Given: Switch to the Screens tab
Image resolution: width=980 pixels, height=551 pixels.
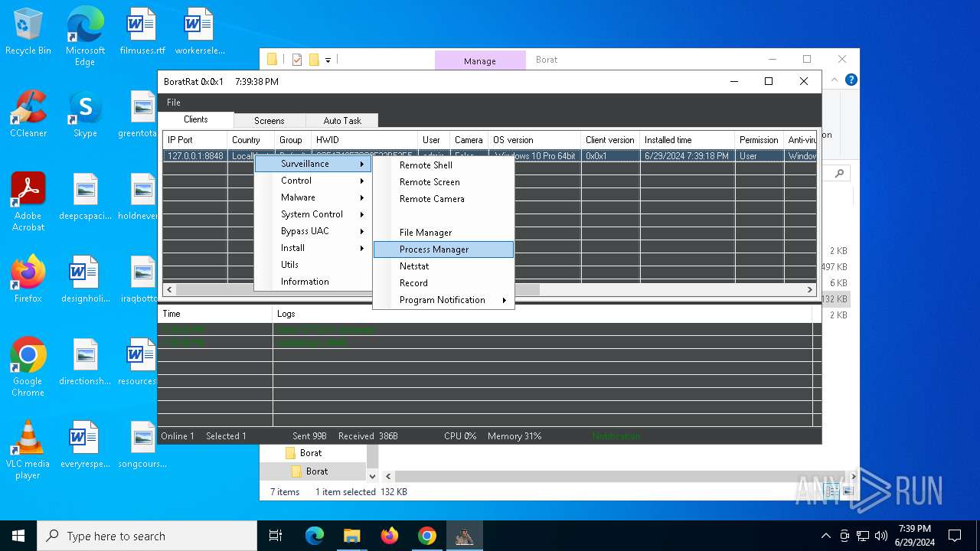Looking at the screenshot, I should [269, 121].
